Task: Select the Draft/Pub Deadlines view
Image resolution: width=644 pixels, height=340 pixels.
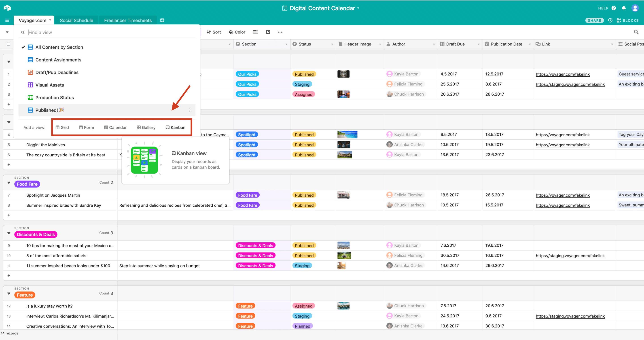Action: tap(107, 72)
